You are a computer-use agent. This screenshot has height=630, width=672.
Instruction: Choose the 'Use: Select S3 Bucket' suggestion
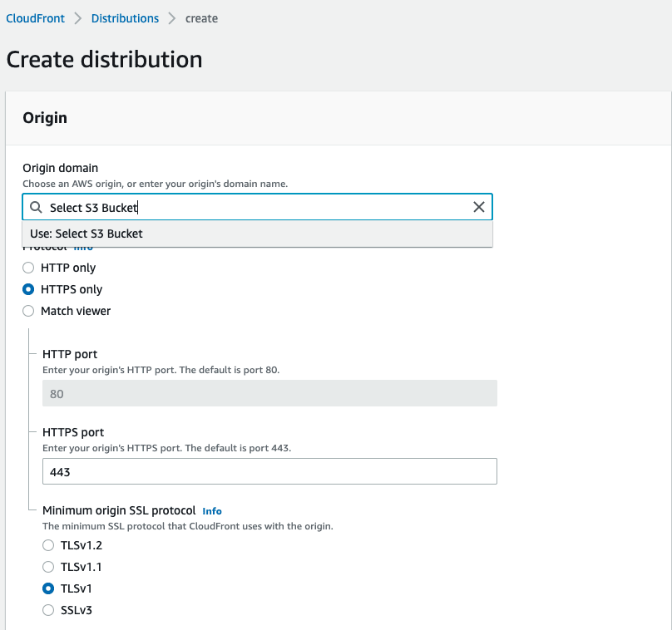(257, 234)
